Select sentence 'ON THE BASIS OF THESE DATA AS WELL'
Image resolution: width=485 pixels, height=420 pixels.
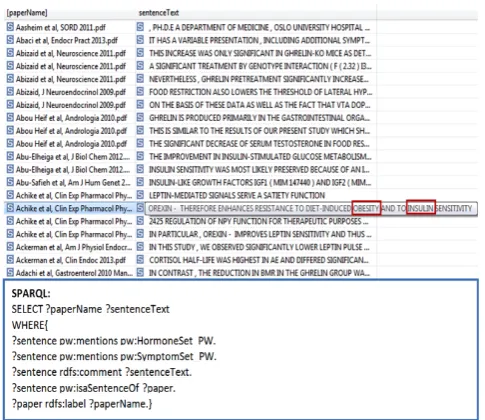click(x=260, y=105)
